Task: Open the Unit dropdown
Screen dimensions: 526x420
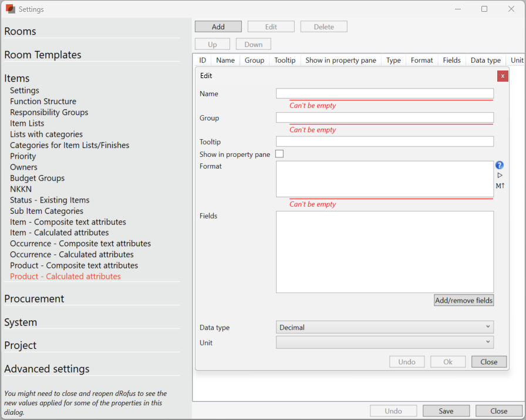Action: click(385, 342)
